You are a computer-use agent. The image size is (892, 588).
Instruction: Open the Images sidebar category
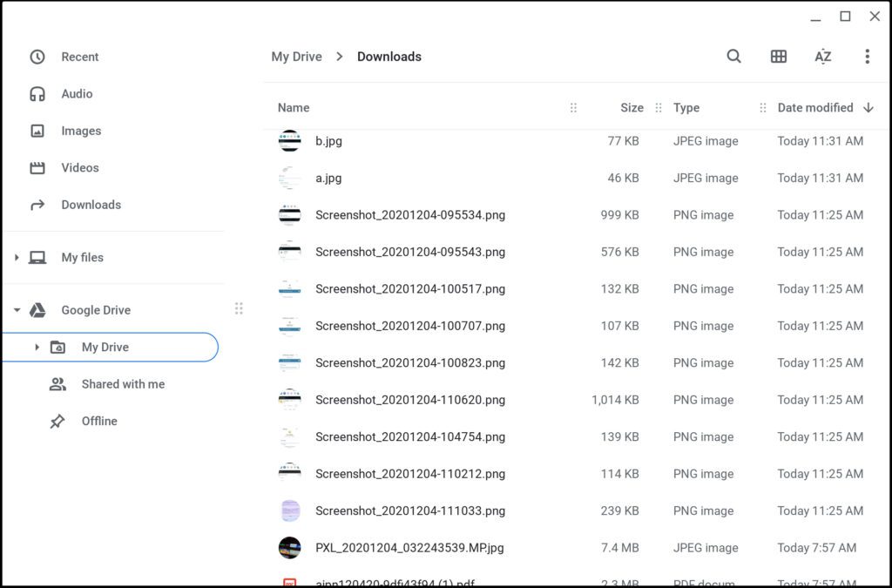pos(80,131)
